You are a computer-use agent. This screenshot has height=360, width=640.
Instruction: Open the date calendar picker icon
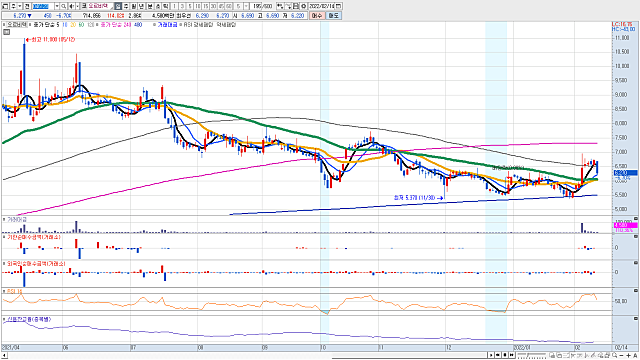coord(338,6)
